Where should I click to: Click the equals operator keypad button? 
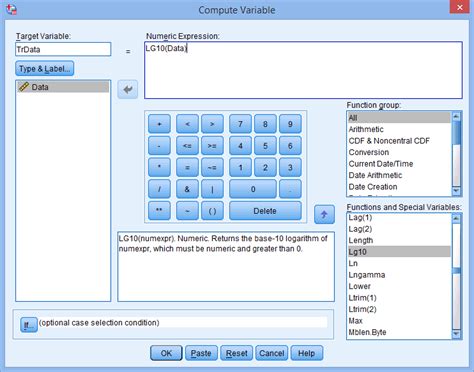coord(187,167)
